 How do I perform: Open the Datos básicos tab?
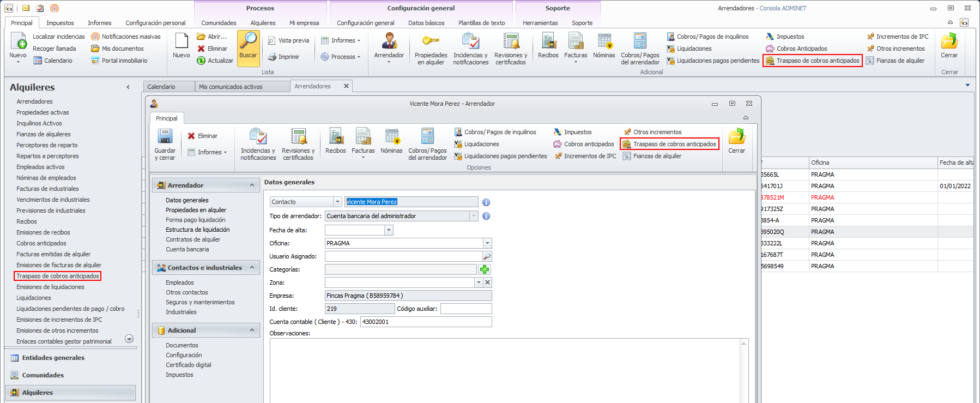tap(426, 23)
